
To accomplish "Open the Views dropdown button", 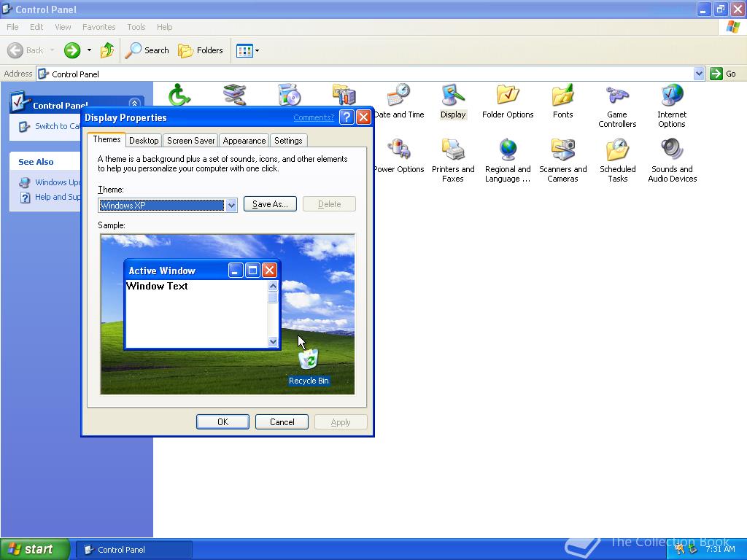I will [248, 50].
